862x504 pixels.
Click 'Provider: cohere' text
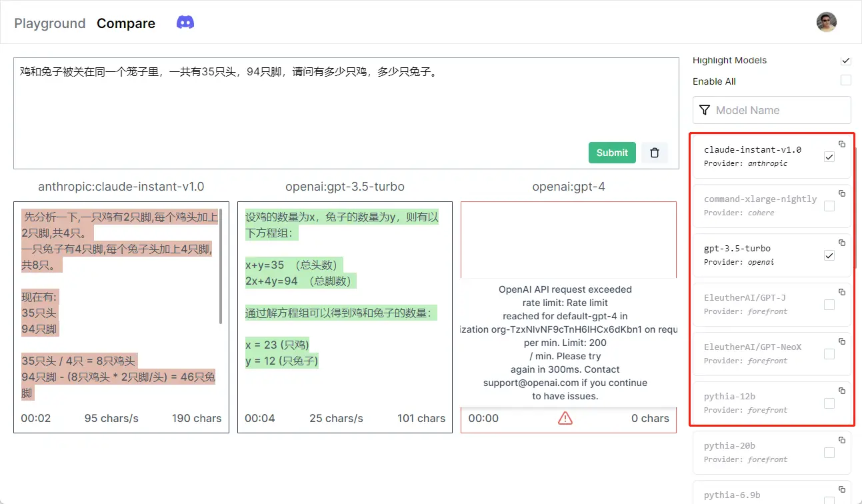[739, 213]
